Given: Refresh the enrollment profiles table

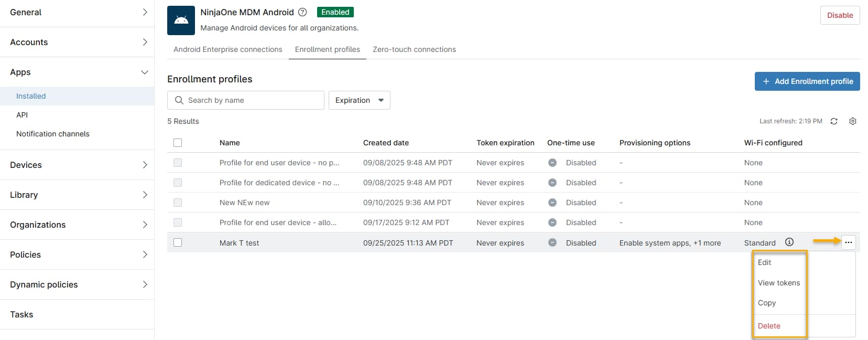Looking at the screenshot, I should pyautogui.click(x=834, y=121).
